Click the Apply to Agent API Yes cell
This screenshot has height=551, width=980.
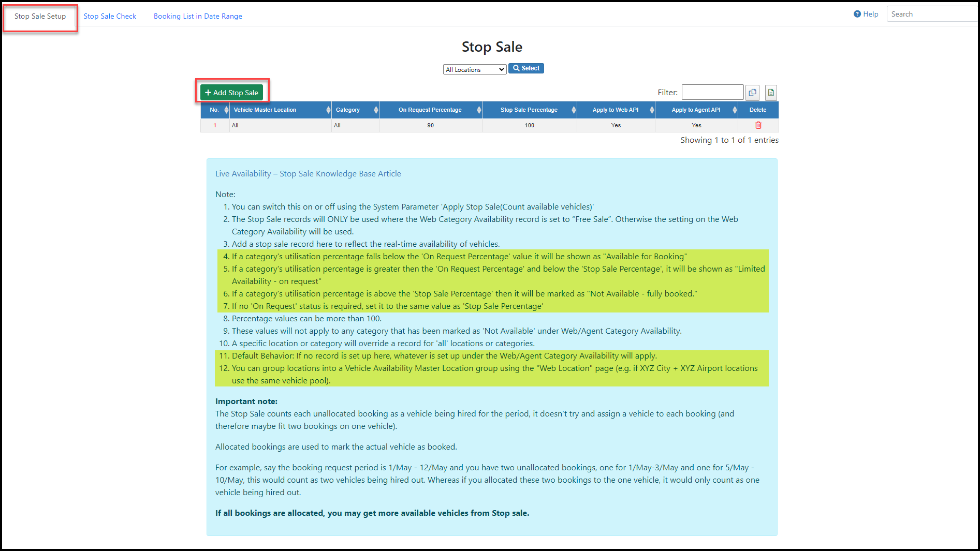pyautogui.click(x=697, y=125)
